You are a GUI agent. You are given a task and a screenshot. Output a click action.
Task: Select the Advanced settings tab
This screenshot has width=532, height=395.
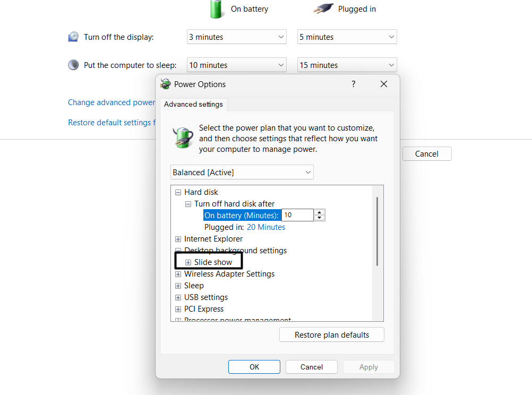pos(193,104)
